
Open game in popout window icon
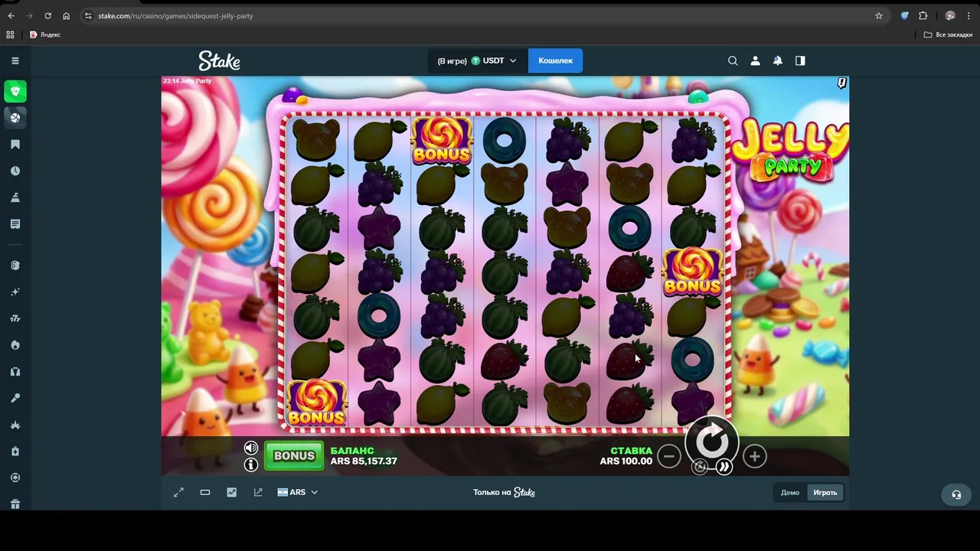tap(258, 492)
